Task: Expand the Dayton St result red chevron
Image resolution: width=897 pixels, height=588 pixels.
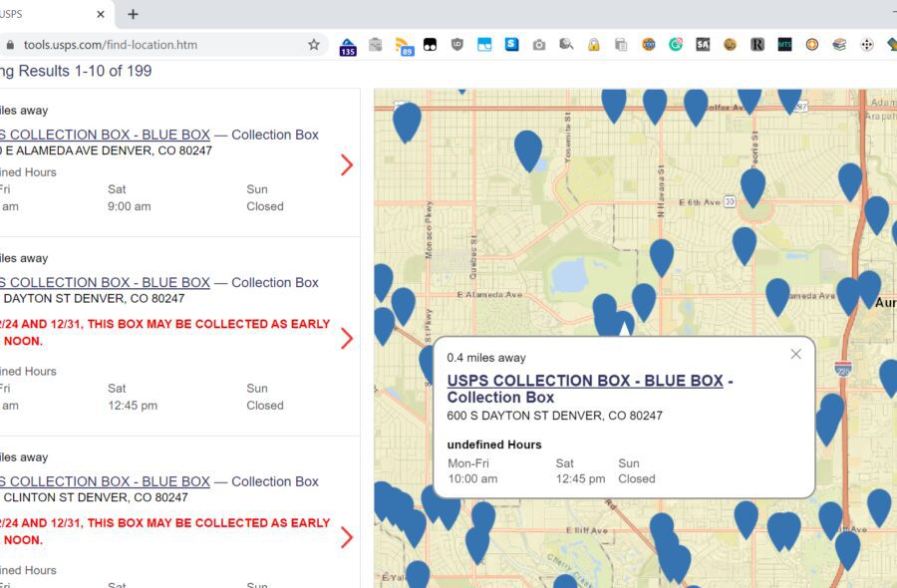Action: coord(347,339)
